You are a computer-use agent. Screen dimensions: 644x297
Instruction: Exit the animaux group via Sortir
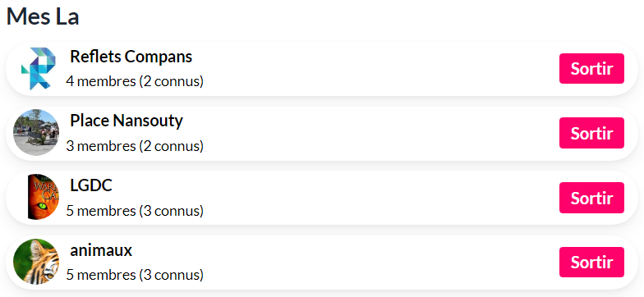pyautogui.click(x=591, y=263)
